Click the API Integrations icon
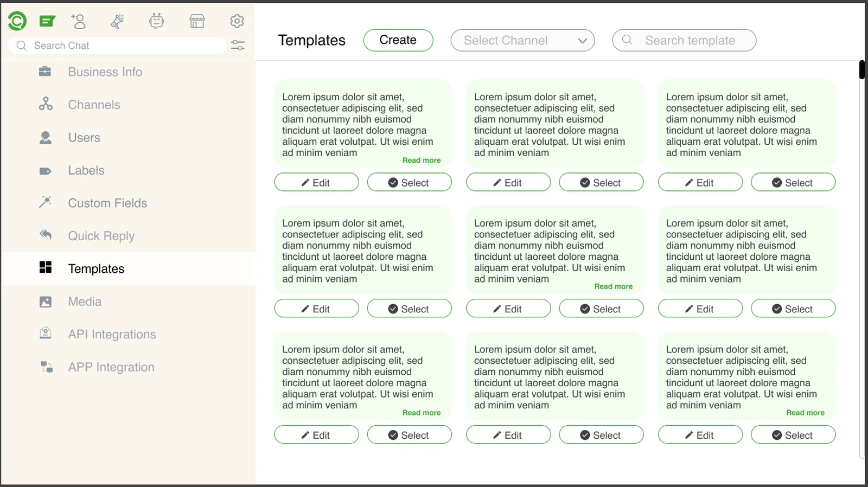 click(x=46, y=334)
